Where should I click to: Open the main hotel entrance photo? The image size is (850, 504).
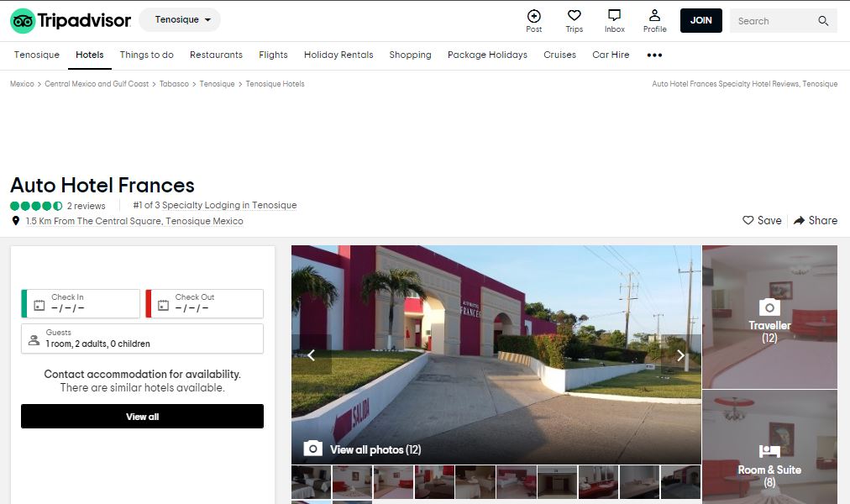(496, 354)
